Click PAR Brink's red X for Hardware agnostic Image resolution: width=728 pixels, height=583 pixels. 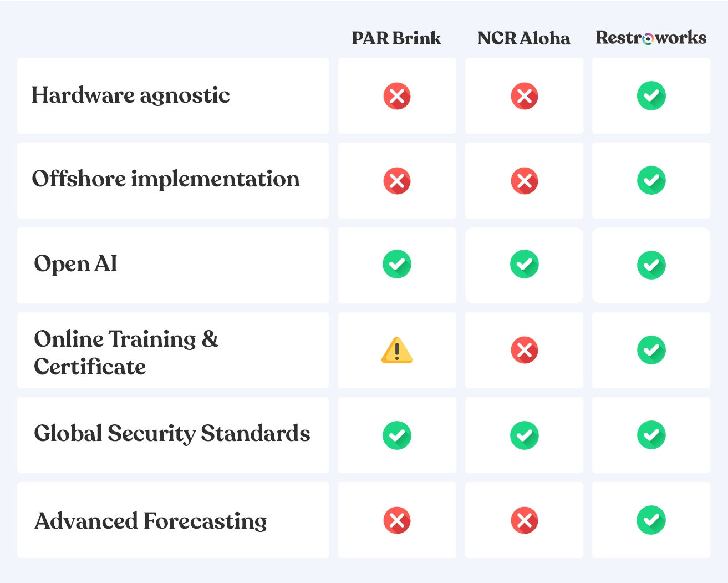click(x=397, y=96)
